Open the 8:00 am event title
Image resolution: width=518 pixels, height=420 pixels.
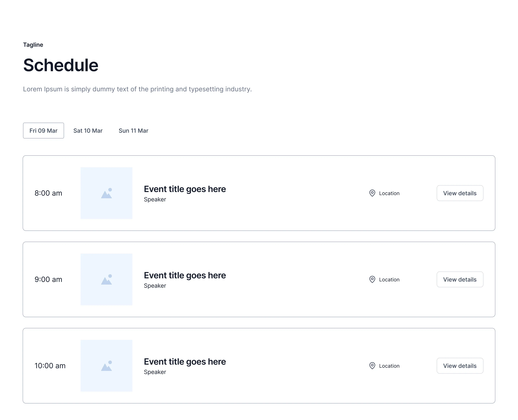click(185, 189)
